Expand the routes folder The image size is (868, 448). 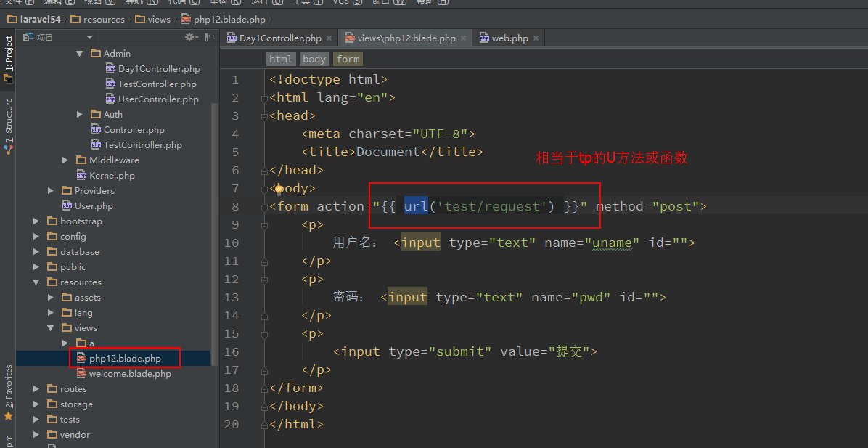(36, 389)
